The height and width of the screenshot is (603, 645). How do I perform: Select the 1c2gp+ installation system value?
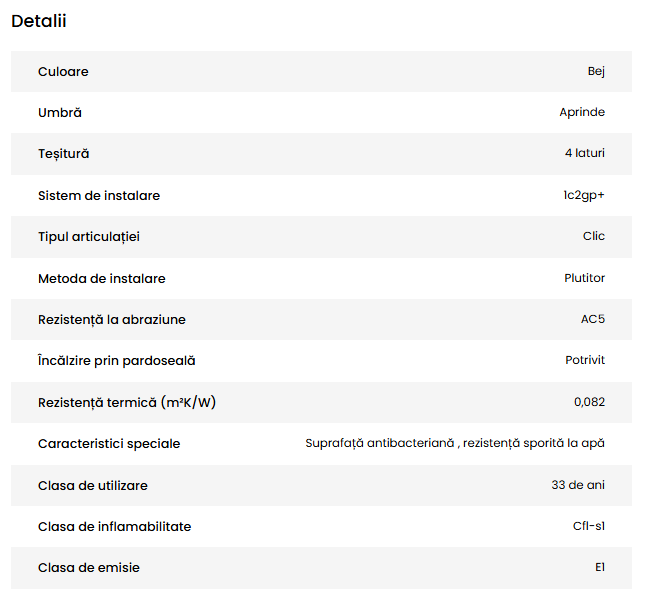[x=583, y=196]
